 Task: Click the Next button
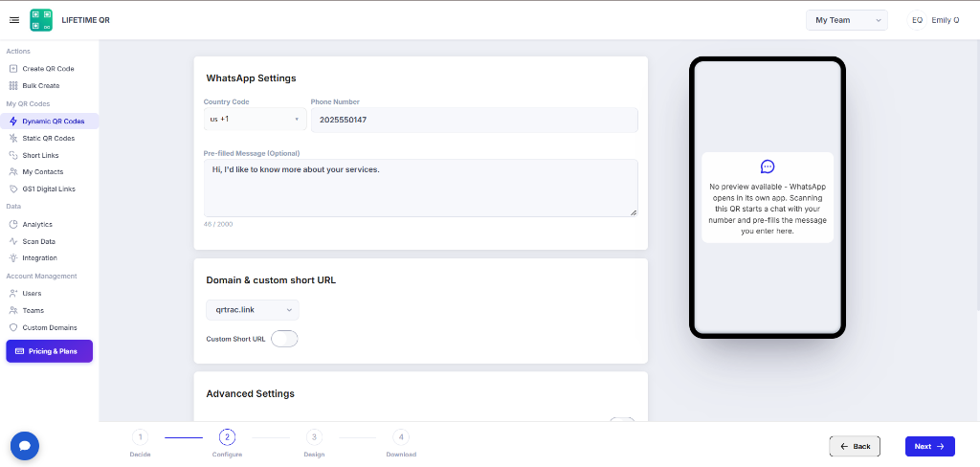(930, 446)
